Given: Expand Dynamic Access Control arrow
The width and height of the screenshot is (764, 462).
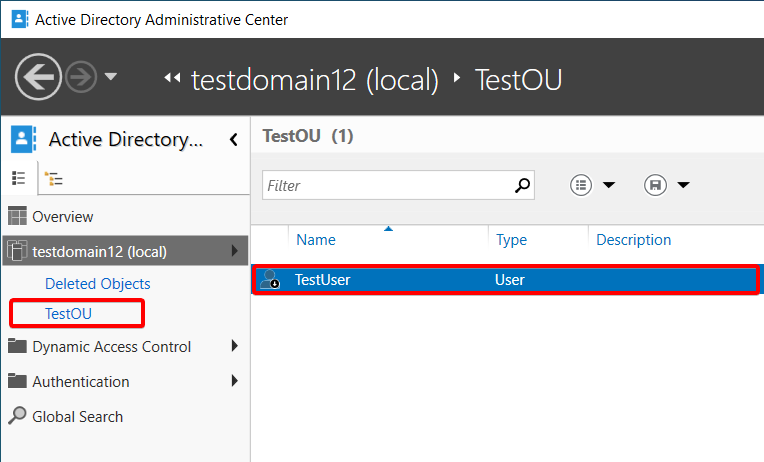Looking at the screenshot, I should click(235, 346).
